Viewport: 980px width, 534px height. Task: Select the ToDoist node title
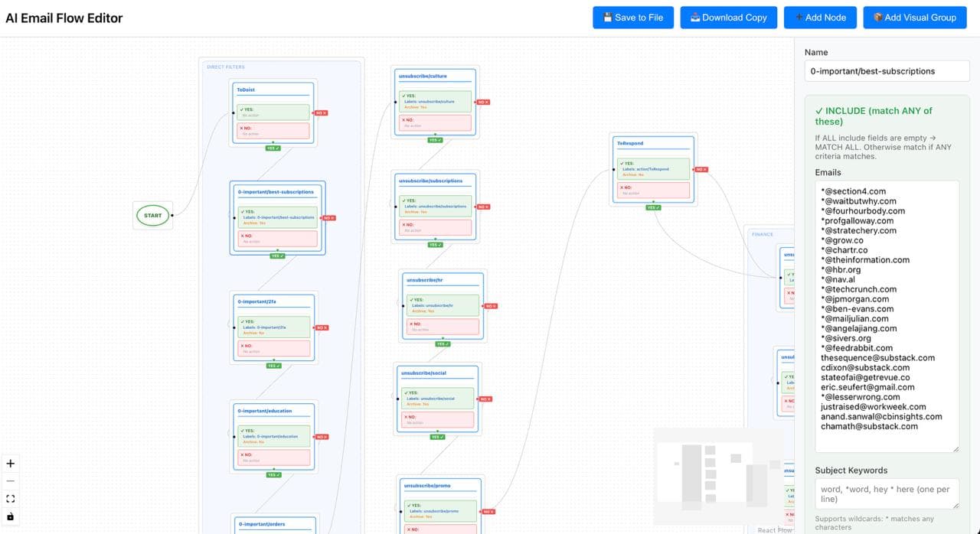246,90
